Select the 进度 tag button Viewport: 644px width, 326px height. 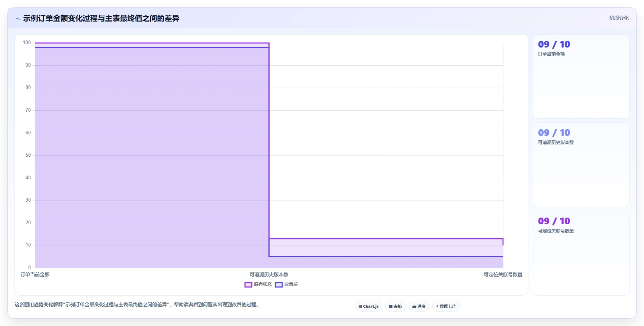tap(419, 306)
